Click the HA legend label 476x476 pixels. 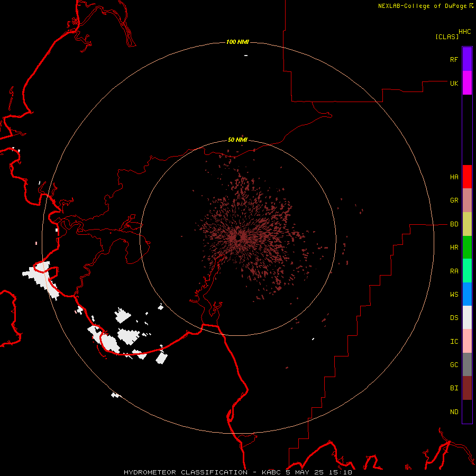[454, 177]
